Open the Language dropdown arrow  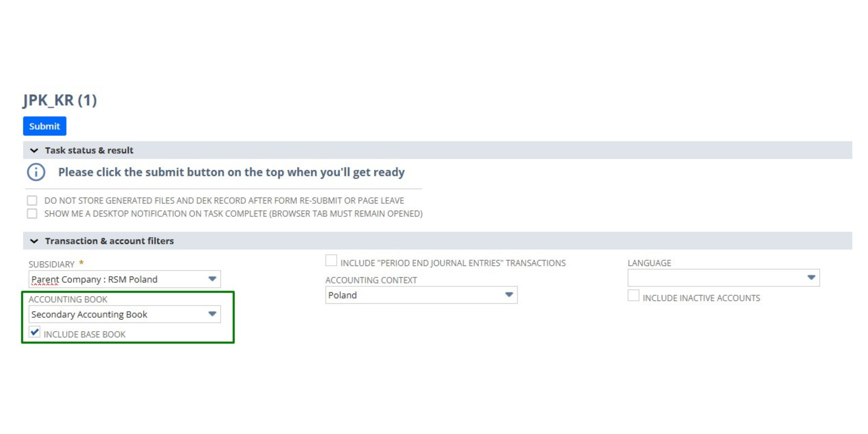[811, 278]
